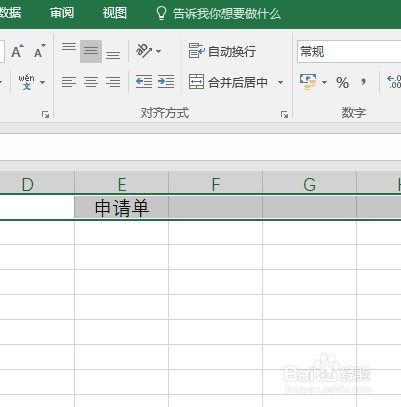Image resolution: width=401 pixels, height=407 pixels.
Task: Toggle 自动换行 wrap text
Action: (222, 51)
